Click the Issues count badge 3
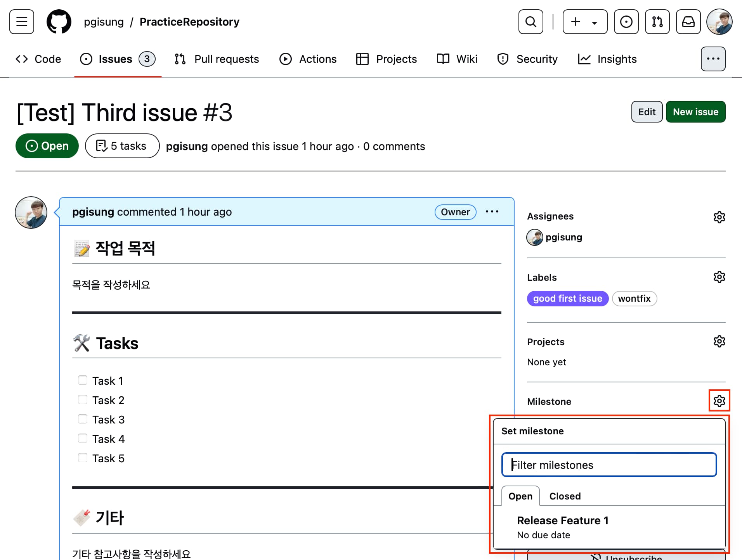 pyautogui.click(x=147, y=59)
